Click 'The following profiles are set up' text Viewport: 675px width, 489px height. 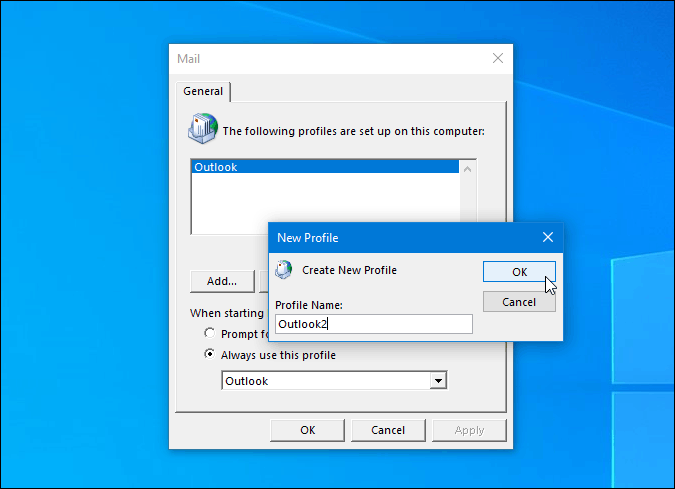pos(353,131)
